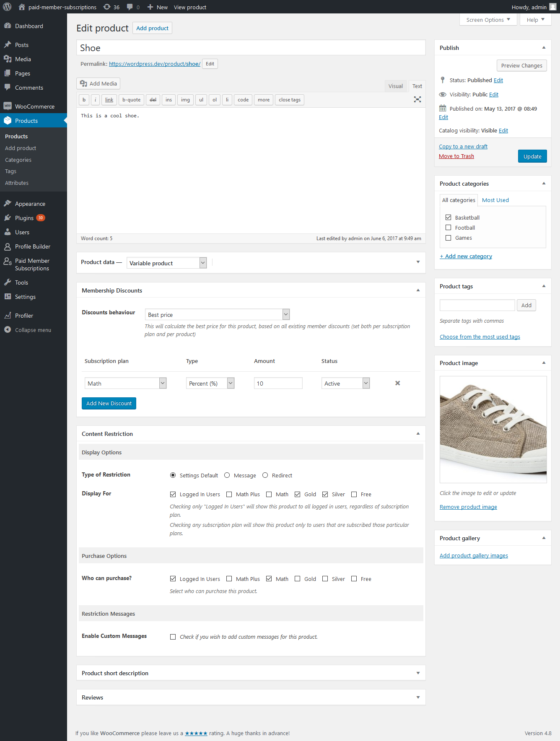This screenshot has width=560, height=741.
Task: Toggle the fullscreen editor icon
Action: 417,99
